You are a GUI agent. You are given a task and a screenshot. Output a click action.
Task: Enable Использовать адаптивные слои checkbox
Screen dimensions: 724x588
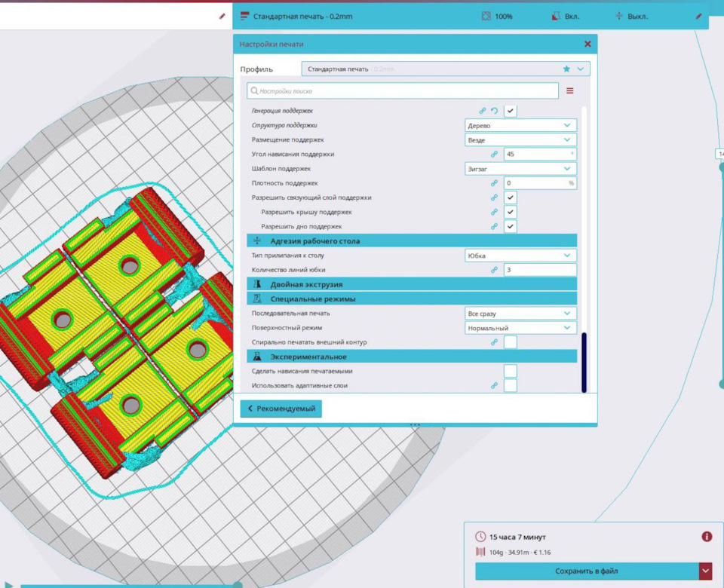pyautogui.click(x=511, y=385)
